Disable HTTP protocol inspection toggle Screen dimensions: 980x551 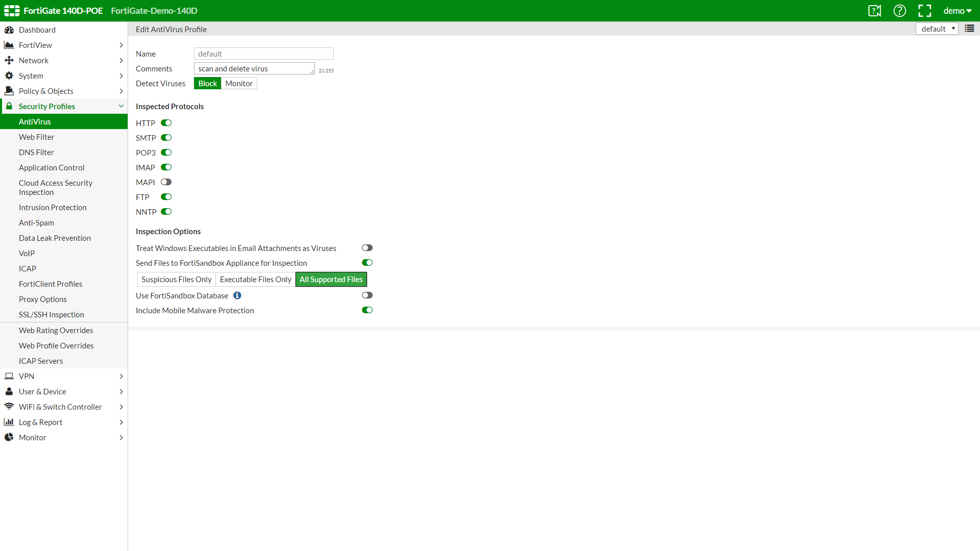click(166, 123)
